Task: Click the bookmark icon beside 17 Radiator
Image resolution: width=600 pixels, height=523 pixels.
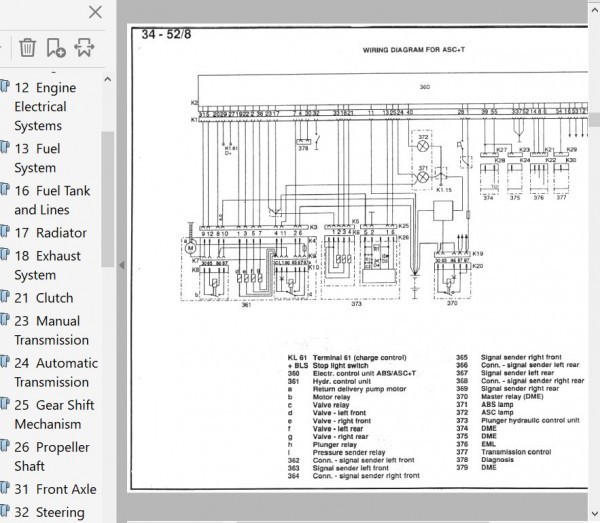Action: pyautogui.click(x=4, y=232)
